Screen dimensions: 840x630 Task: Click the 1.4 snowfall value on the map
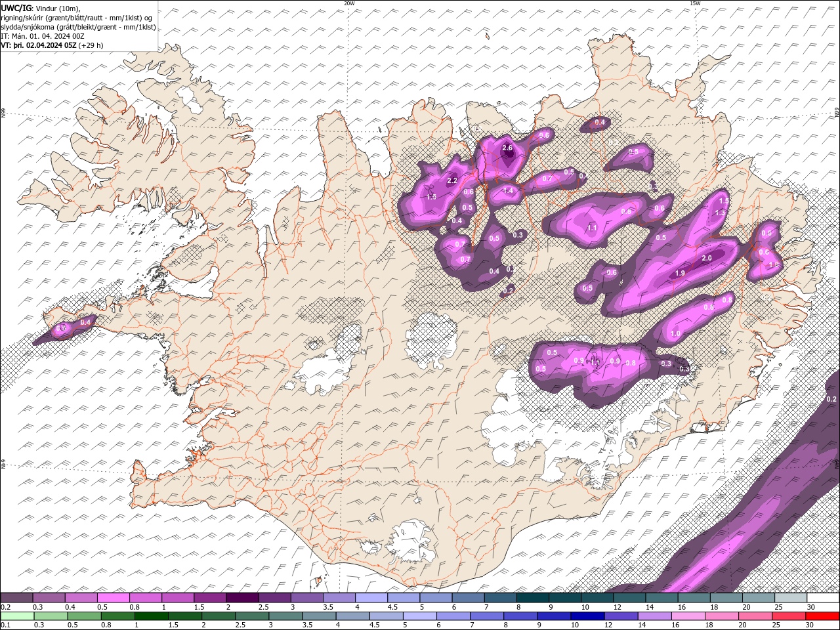507,191
